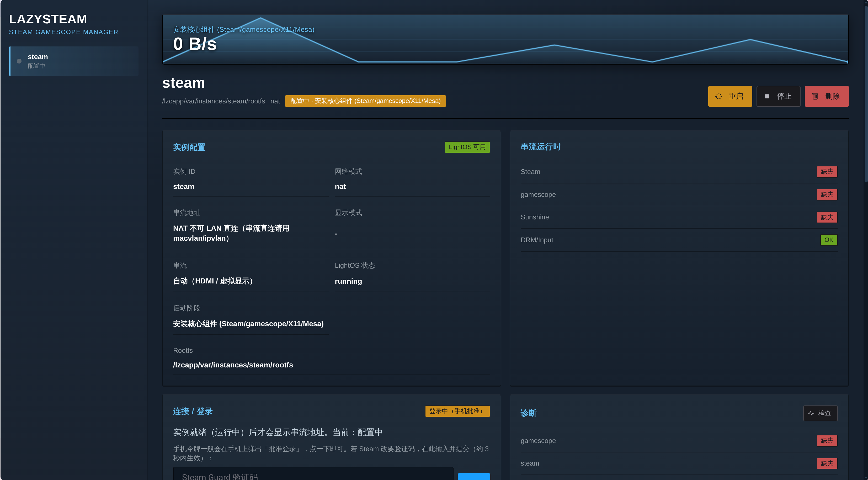Select the steam instance in the sidebar
The width and height of the screenshot is (868, 480).
[x=73, y=61]
